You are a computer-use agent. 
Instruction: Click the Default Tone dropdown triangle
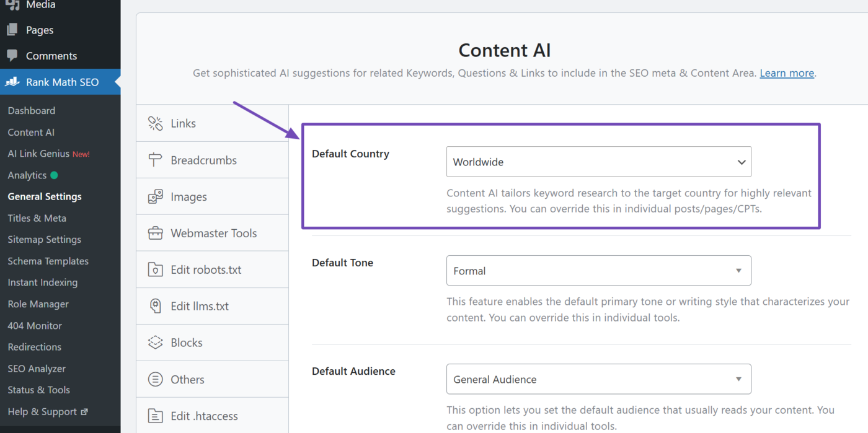[738, 271]
